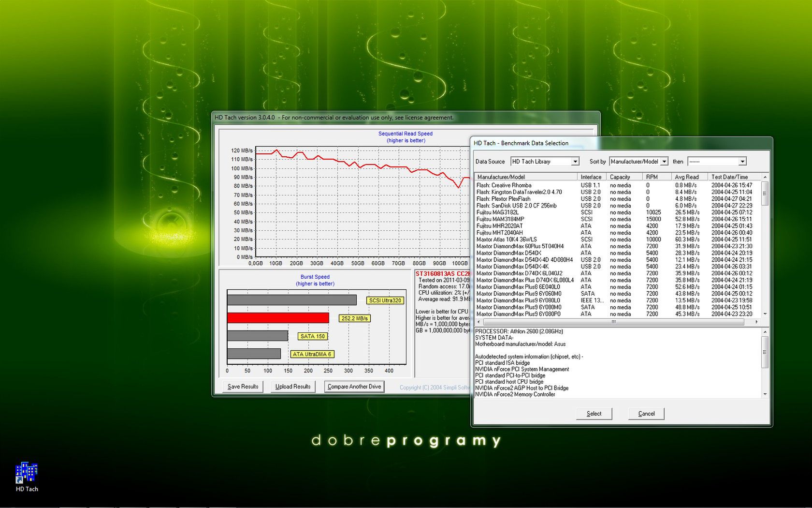812x508 pixels.
Task: Click the drive list vertical scrollbar down arrow
Action: [765, 314]
